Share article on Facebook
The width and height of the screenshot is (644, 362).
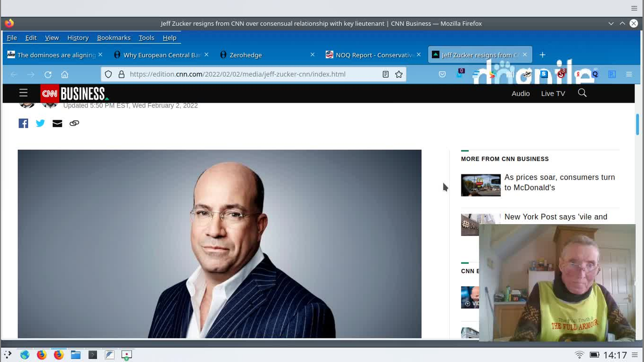[x=23, y=123]
